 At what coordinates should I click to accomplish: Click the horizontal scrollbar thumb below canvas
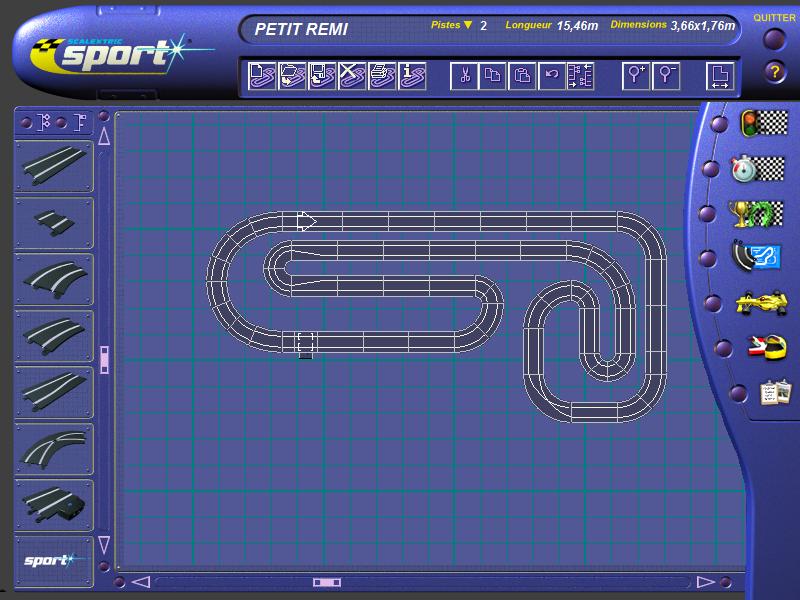(x=327, y=582)
